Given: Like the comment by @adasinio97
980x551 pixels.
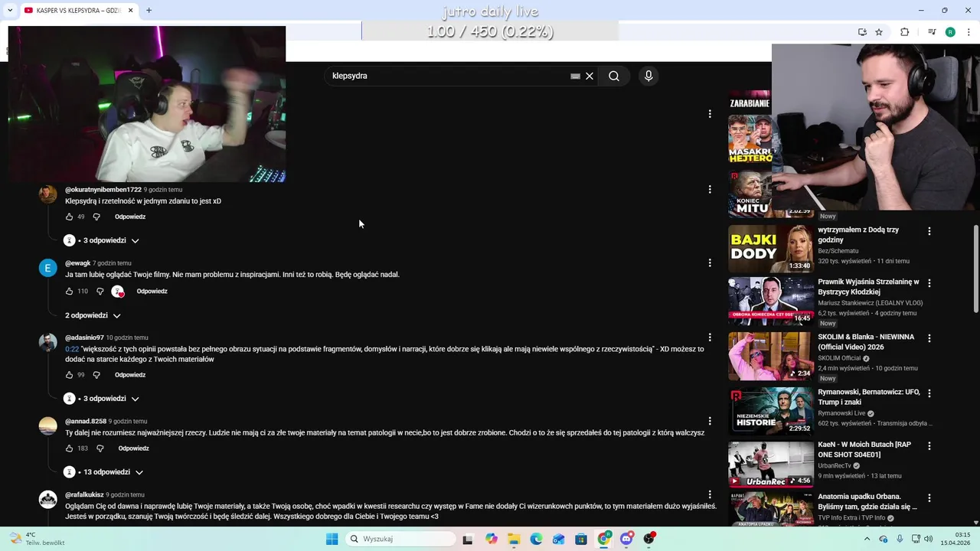Looking at the screenshot, I should [x=69, y=375].
